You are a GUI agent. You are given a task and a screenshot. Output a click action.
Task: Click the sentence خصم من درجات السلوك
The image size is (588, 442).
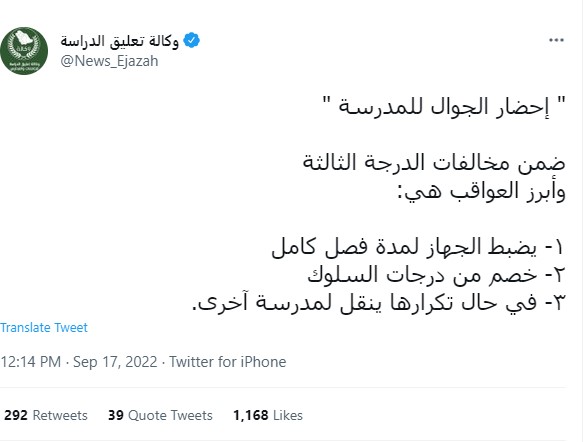click(422, 276)
